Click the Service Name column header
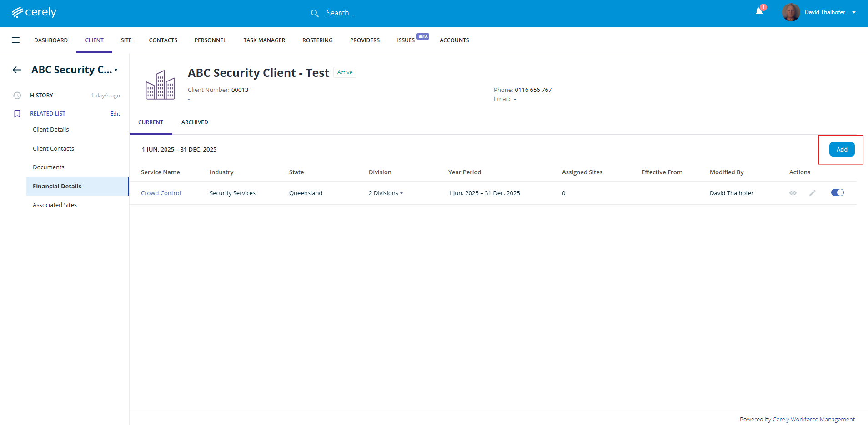The height and width of the screenshot is (425, 868). [161, 172]
